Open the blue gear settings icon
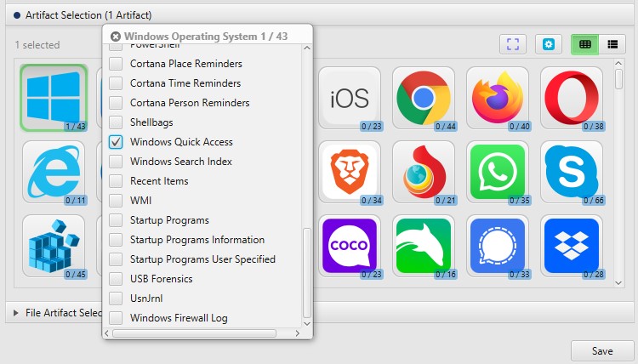This screenshot has height=364, width=638. point(549,44)
